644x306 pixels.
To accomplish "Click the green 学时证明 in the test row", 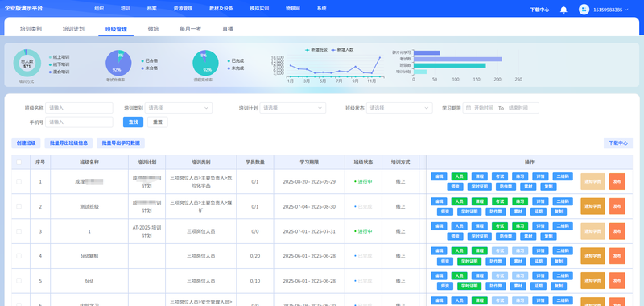I will [x=469, y=286].
